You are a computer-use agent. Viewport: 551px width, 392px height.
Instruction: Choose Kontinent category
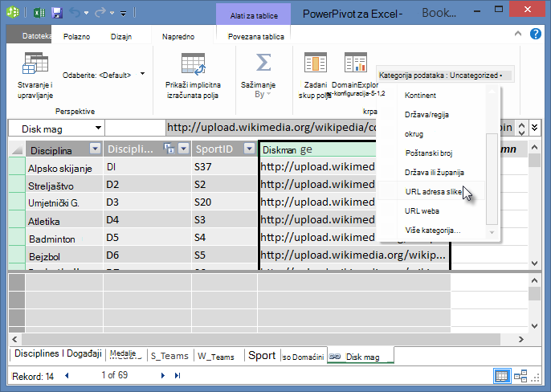point(420,96)
